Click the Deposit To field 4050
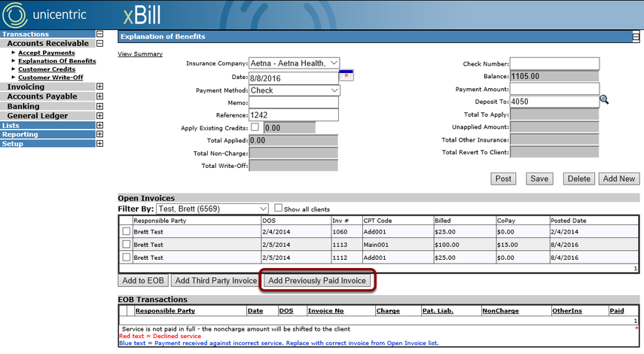The height and width of the screenshot is (354, 644). (x=554, y=102)
